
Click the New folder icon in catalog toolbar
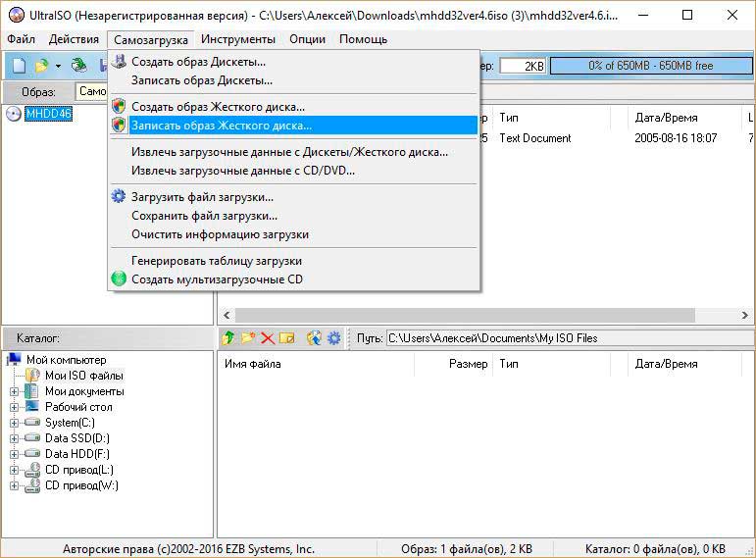(248, 338)
